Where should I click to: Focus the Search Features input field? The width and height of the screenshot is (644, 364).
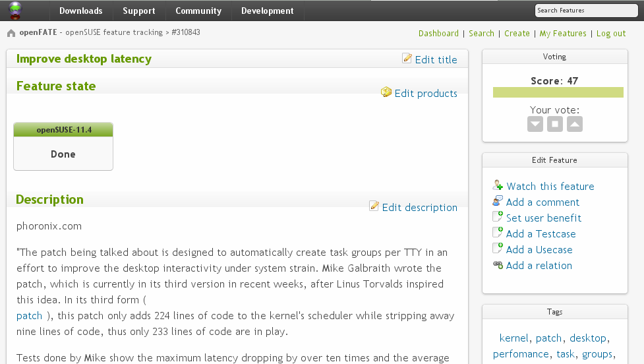coord(586,11)
